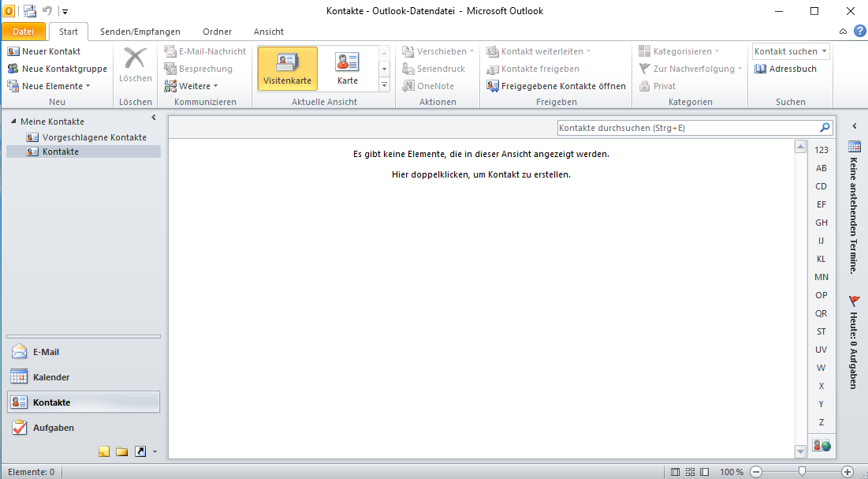Select the Karte view

tap(347, 68)
